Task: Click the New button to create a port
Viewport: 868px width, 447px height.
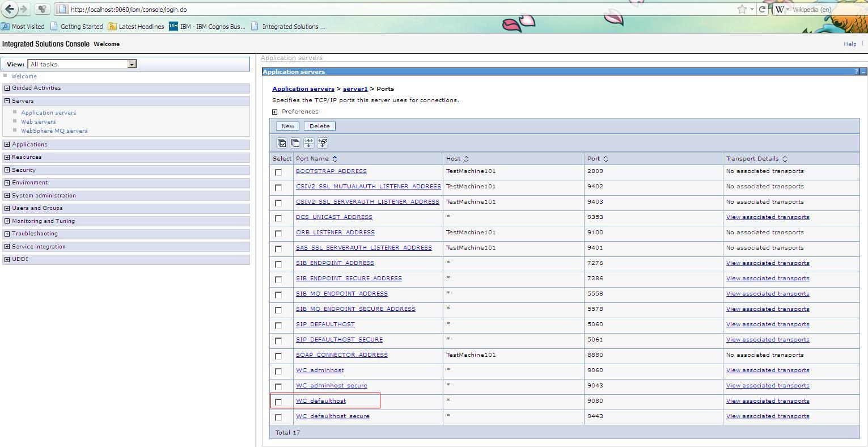Action: (x=287, y=125)
